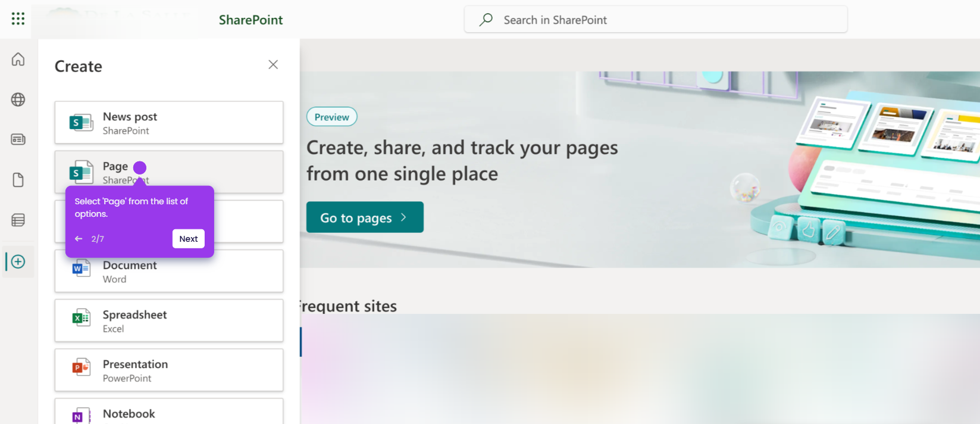Create an Excel Spreadsheet
Image resolution: width=980 pixels, height=424 pixels.
[x=169, y=320]
